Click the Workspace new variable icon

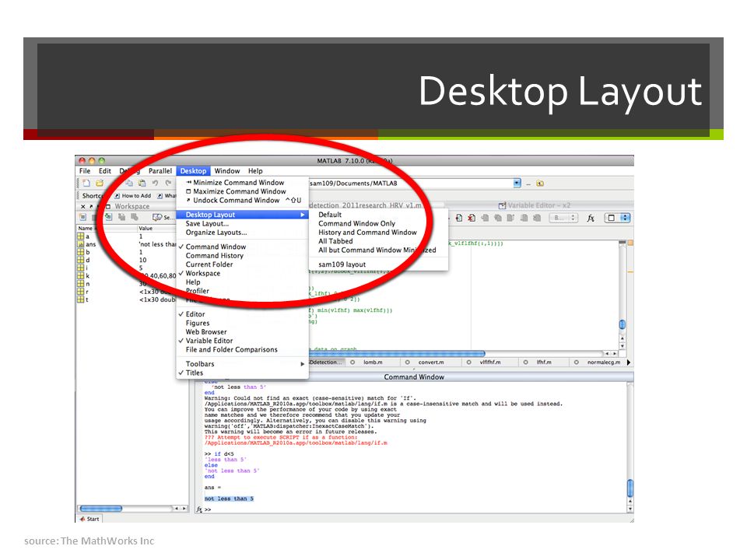[x=83, y=217]
